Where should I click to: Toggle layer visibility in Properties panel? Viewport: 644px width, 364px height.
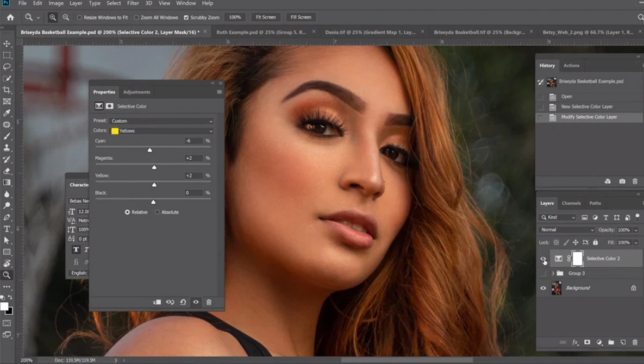196,302
